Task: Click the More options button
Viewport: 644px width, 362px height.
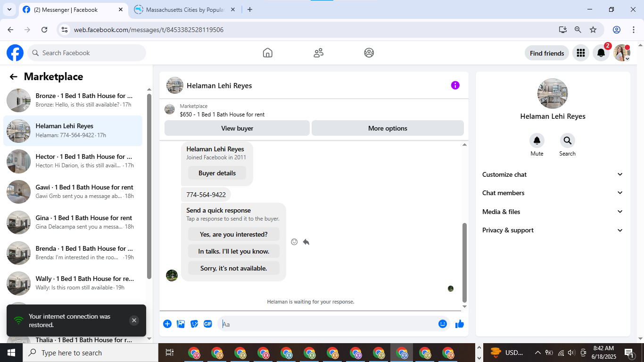Action: [x=388, y=128]
